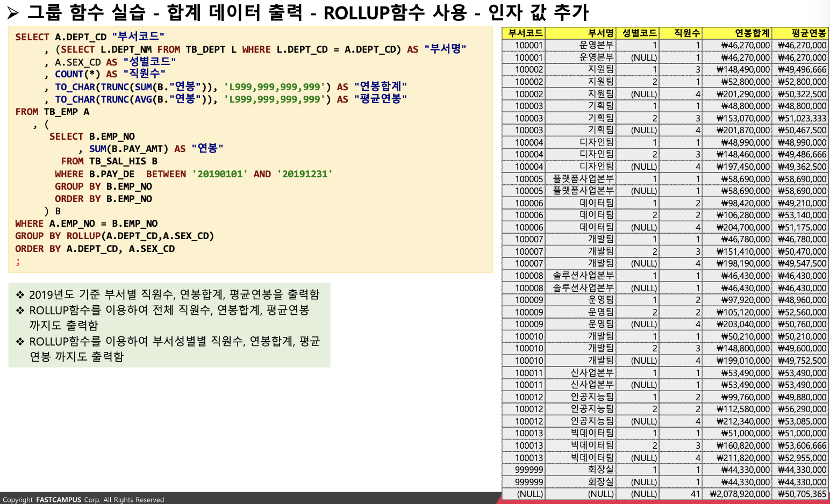Select the cell ₩199,010,000

pyautogui.click(x=737, y=361)
